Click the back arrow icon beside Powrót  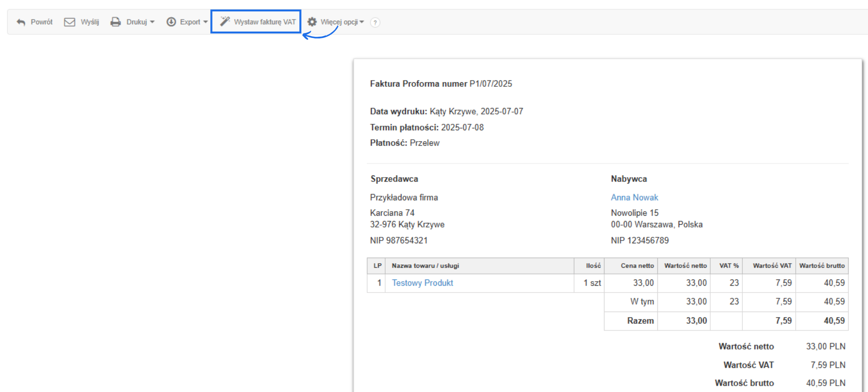click(21, 22)
